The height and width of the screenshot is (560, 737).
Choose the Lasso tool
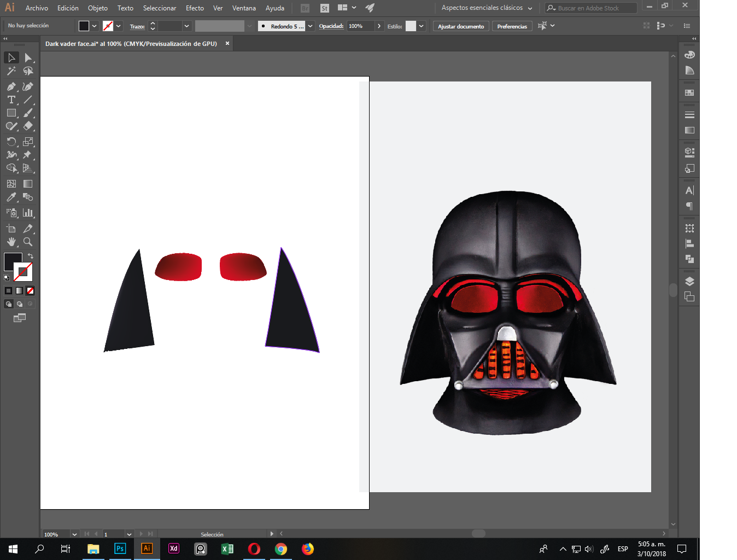(28, 71)
